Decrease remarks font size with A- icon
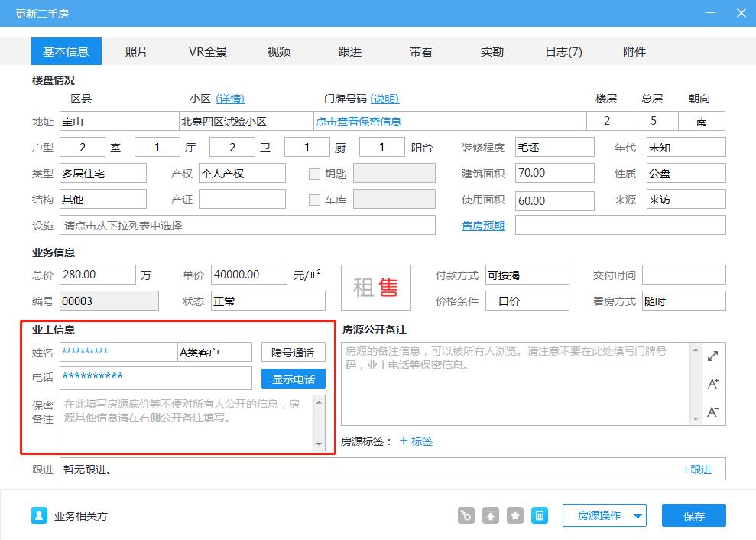This screenshot has width=756, height=540. (x=712, y=412)
